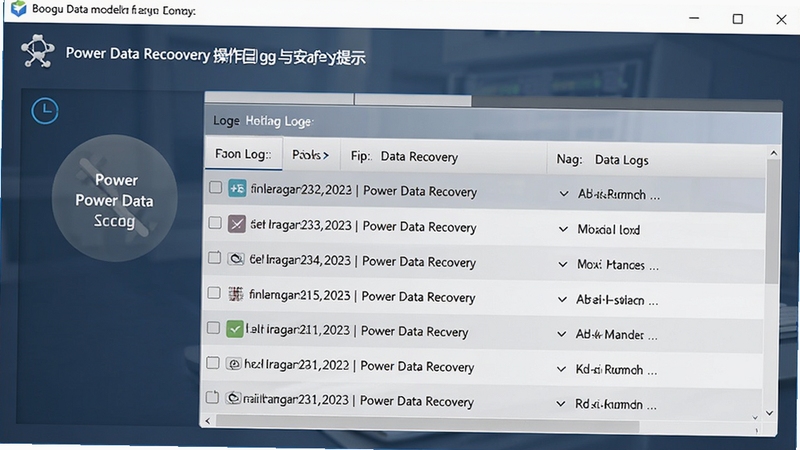This screenshot has height=450, width=800.
Task: Expand chevron beside Moxdal loxd
Action: tap(563, 229)
